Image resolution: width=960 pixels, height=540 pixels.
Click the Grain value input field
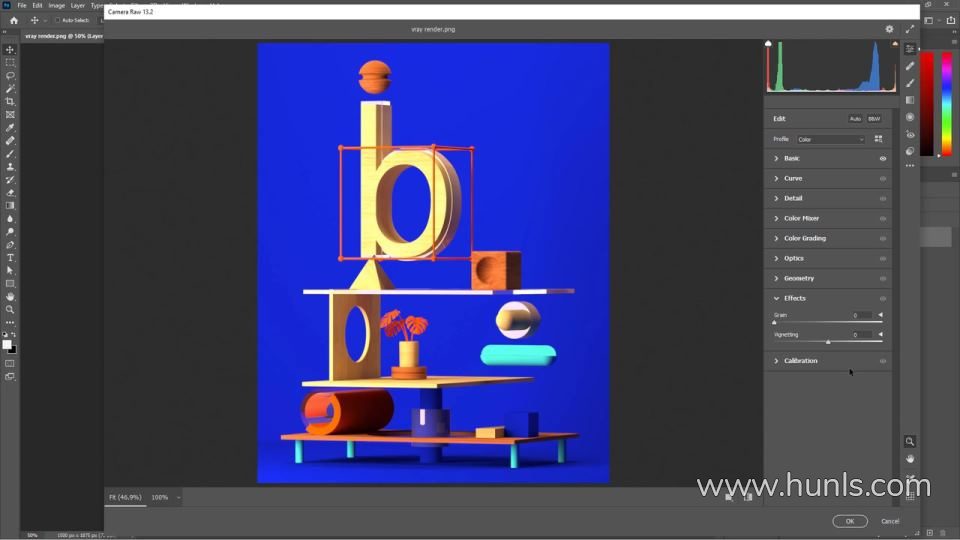pos(863,315)
